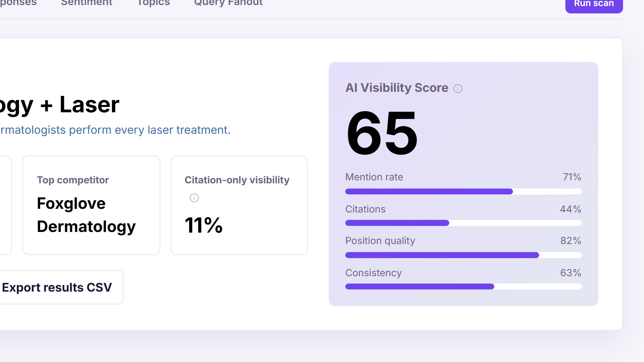Export results as CSV

pyautogui.click(x=58, y=287)
